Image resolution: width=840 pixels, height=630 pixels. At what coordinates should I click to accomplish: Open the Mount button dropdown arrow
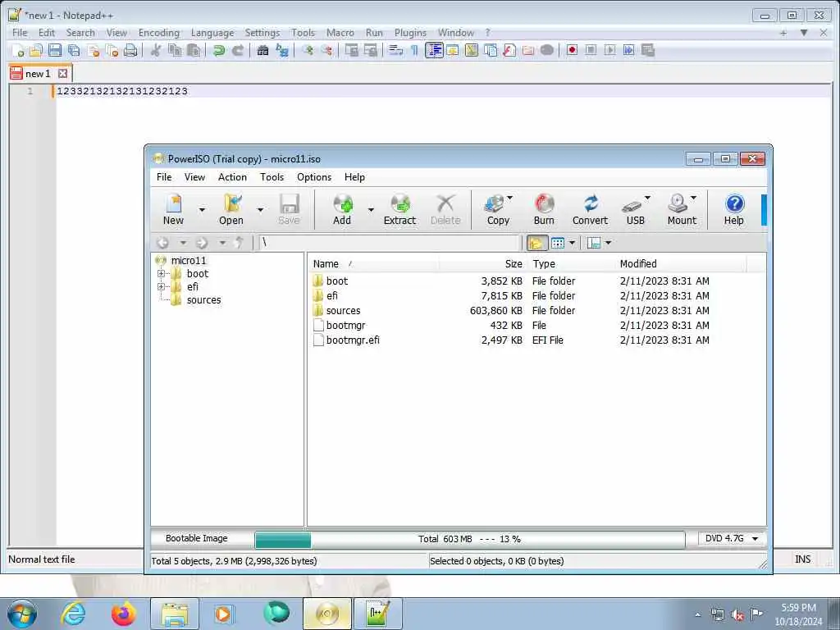(694, 198)
